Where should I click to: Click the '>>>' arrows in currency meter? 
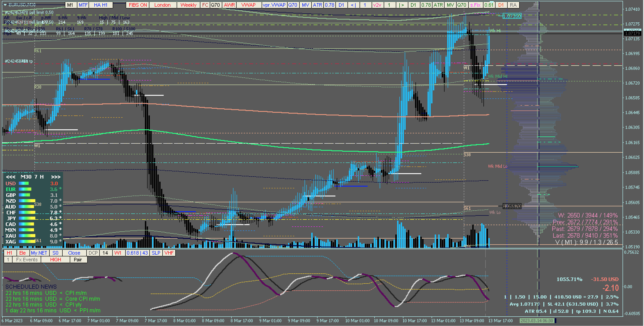pos(55,177)
